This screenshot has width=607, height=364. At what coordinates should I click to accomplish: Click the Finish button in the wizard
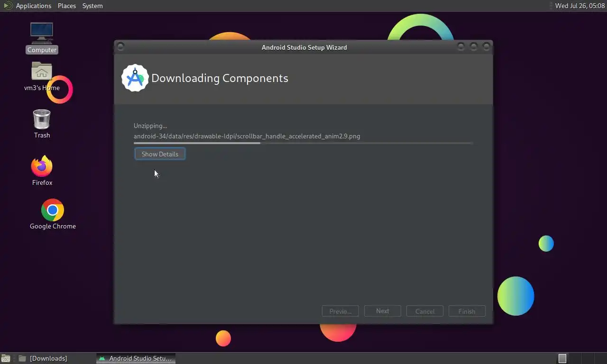click(x=467, y=311)
